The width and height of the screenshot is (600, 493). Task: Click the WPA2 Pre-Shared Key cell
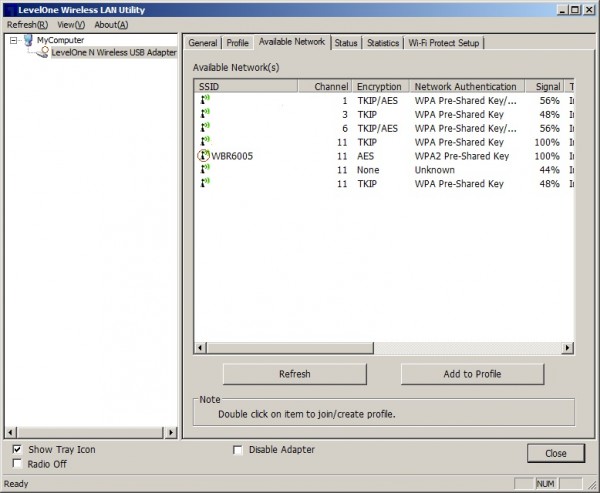461,156
